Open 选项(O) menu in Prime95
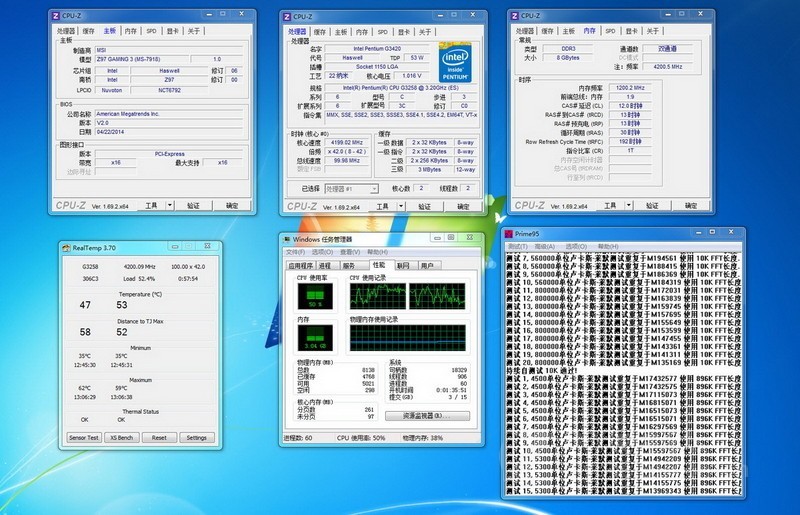Screen dimensions: 800x515 coord(576,247)
